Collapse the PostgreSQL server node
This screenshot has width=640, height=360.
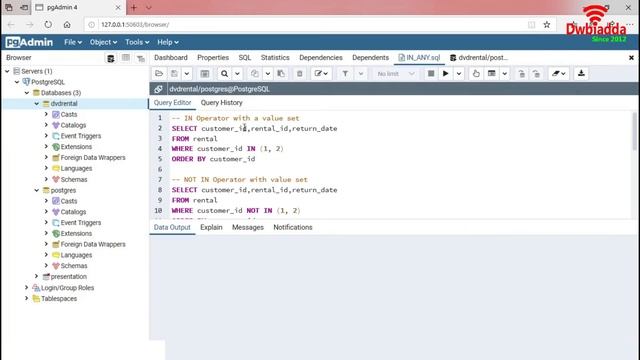(17, 82)
